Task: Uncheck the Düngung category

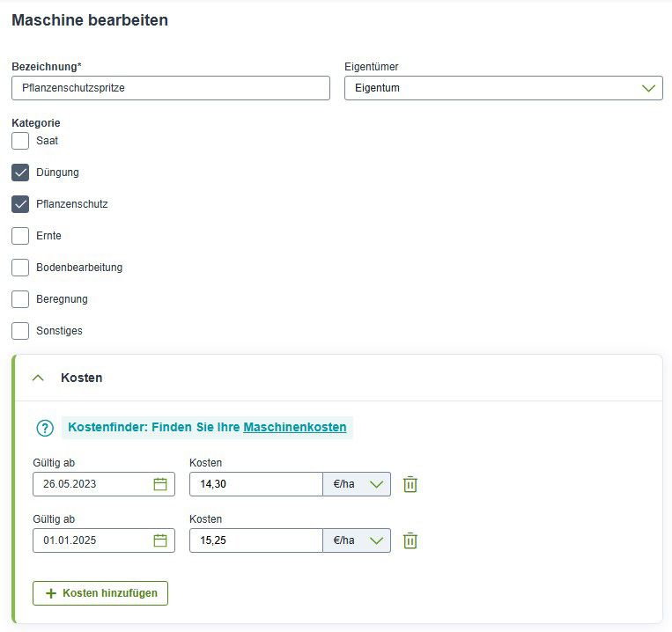Action: [20, 173]
